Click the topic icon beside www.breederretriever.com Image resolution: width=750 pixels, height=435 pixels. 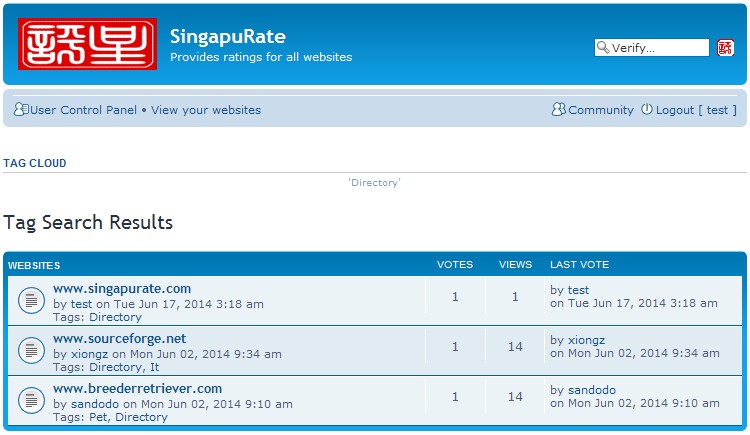tap(32, 400)
